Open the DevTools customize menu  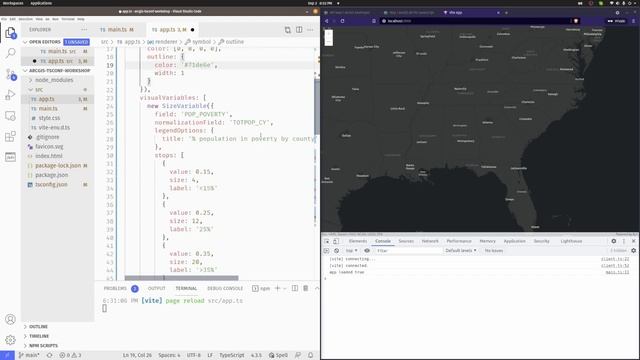point(624,241)
